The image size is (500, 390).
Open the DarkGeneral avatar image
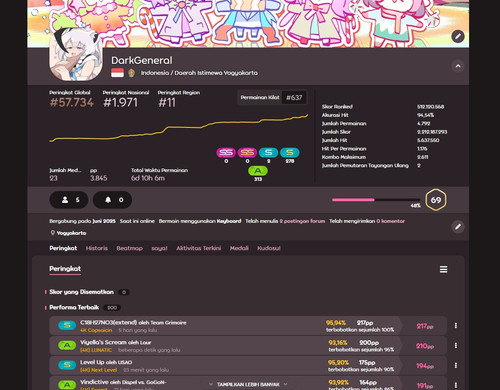click(x=76, y=54)
